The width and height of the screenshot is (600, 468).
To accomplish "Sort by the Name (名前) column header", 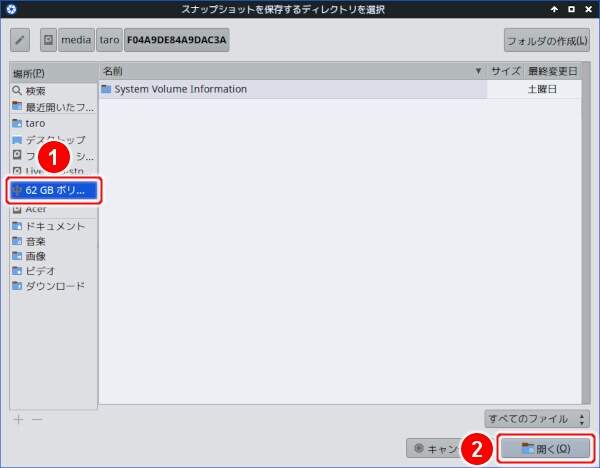I will [x=290, y=72].
